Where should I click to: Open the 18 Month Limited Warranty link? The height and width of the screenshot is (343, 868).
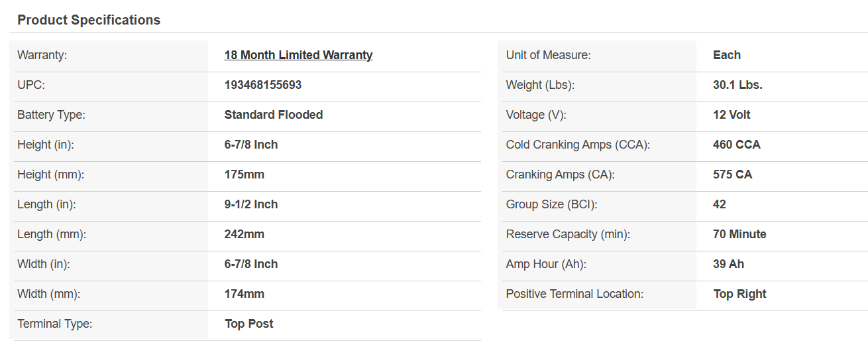coord(298,55)
